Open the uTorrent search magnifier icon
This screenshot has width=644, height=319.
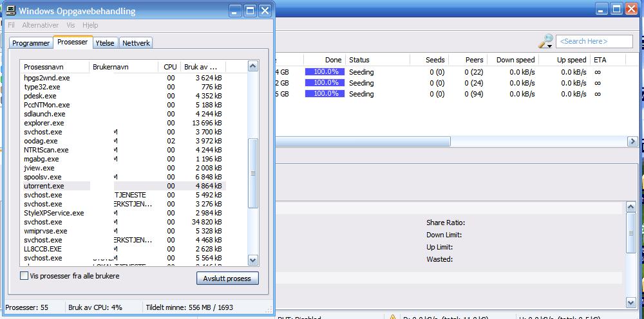pyautogui.click(x=546, y=41)
